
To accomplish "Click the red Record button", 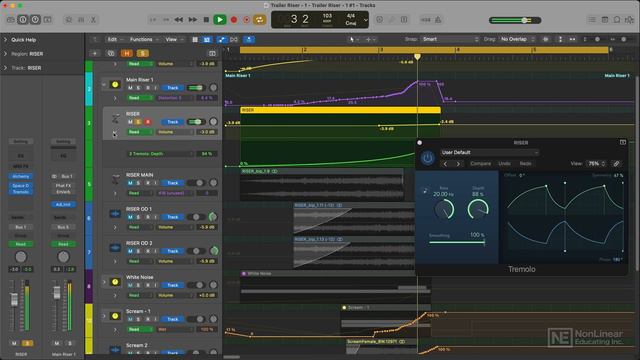I will point(234,20).
